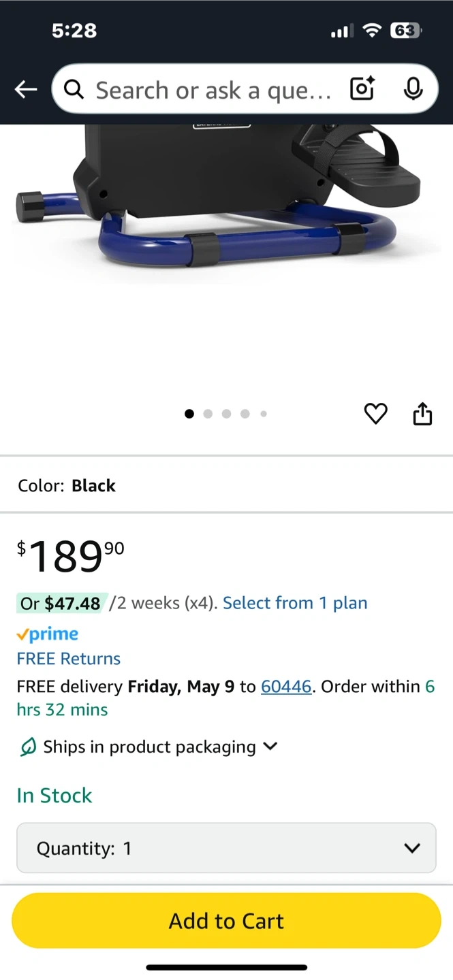Viewport: 453px width, 980px height.
Task: Add item to wishlist heart icon
Action: [x=375, y=413]
